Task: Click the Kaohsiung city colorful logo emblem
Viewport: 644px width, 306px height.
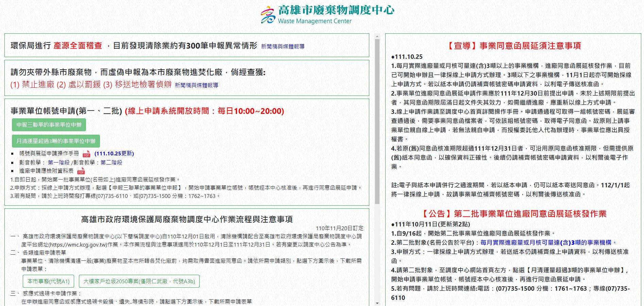Action: (268, 15)
